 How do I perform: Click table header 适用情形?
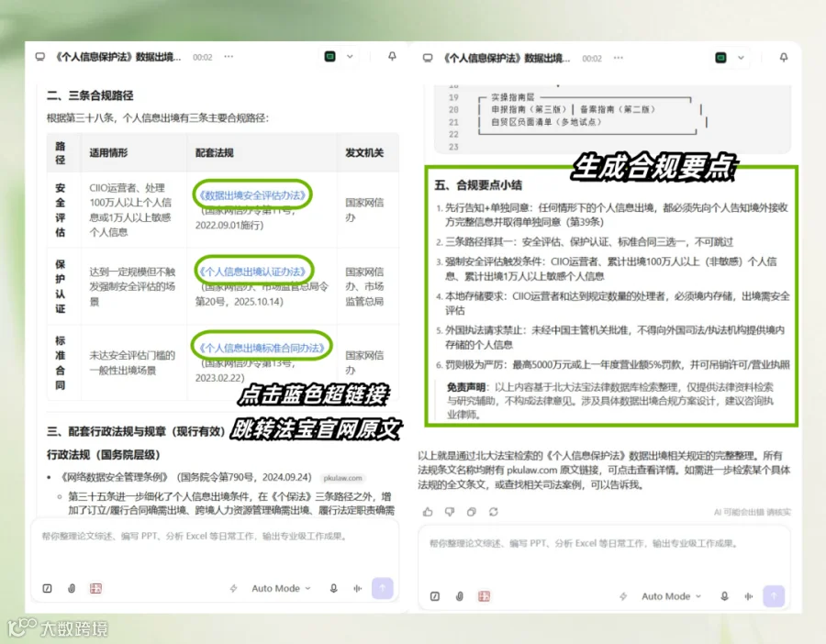click(108, 152)
